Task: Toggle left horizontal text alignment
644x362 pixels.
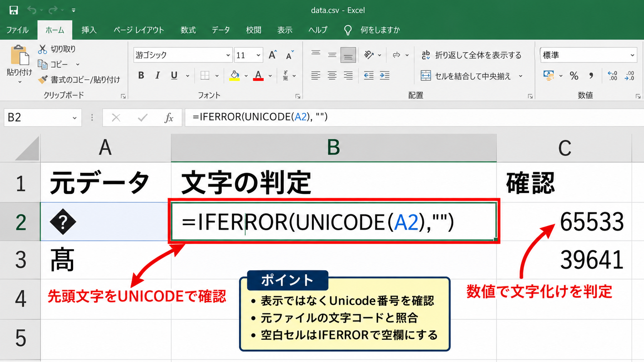Action: (x=316, y=75)
